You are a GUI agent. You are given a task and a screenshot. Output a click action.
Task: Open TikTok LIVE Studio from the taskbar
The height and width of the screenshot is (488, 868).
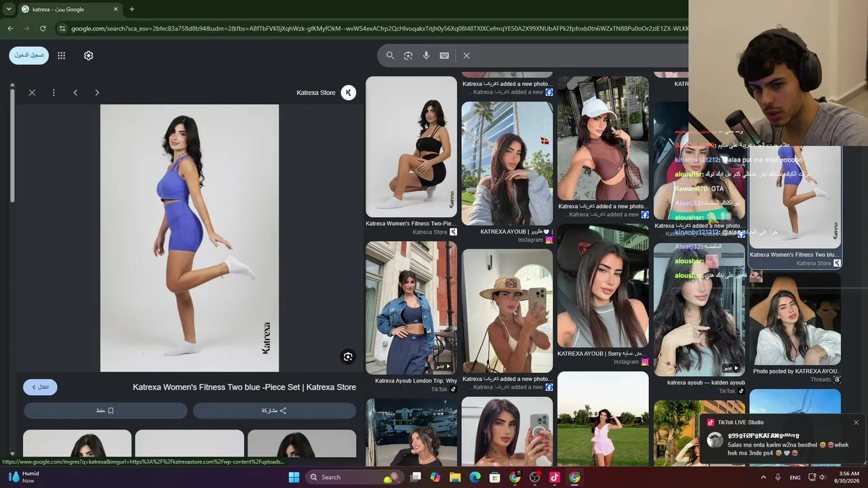coord(555,477)
